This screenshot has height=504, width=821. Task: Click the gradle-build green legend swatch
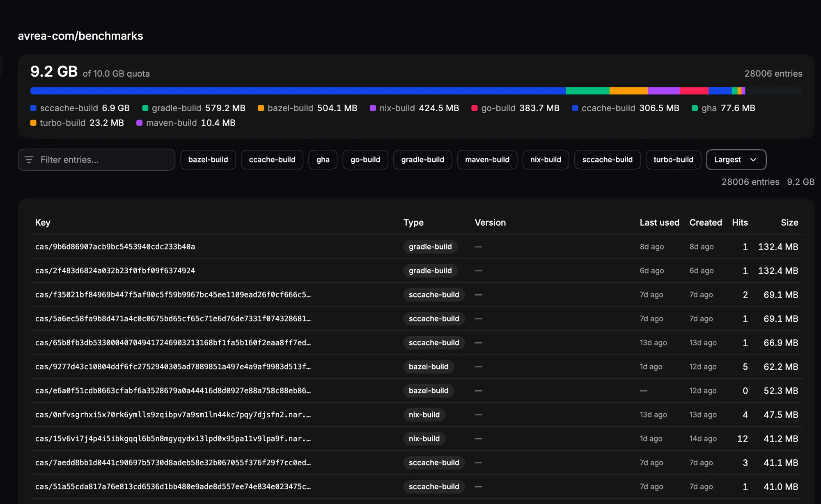pos(145,108)
